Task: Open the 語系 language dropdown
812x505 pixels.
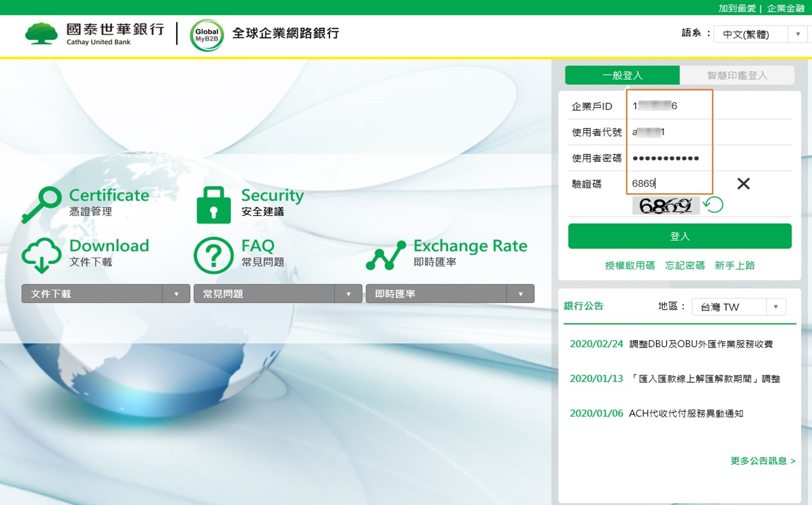Action: pos(760,34)
